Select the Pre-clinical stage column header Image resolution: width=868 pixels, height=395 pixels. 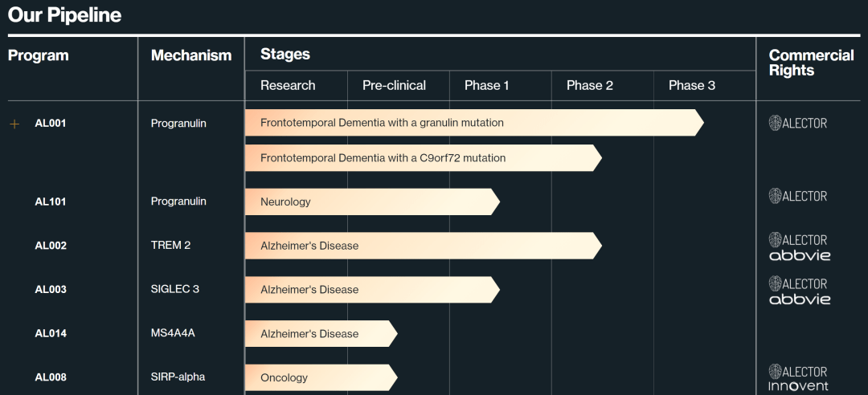click(x=394, y=85)
